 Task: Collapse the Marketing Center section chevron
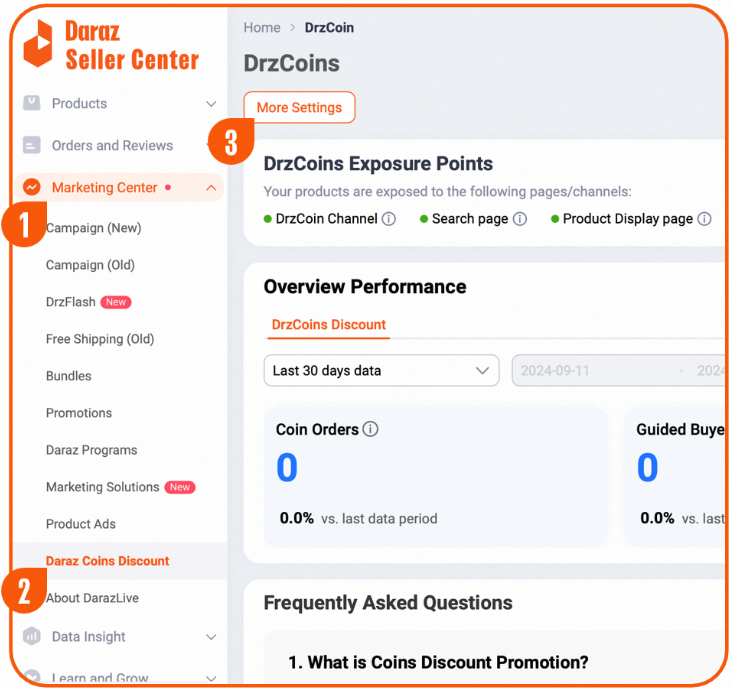[211, 187]
